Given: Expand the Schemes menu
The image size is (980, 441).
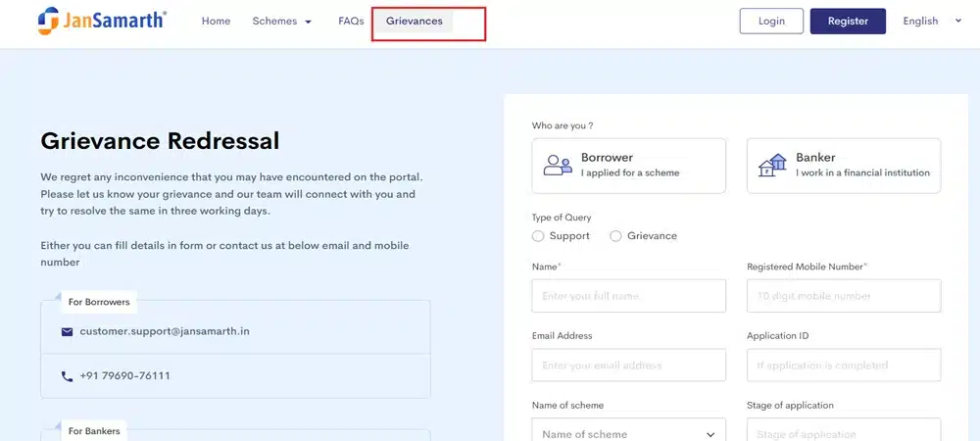Looking at the screenshot, I should click(282, 22).
